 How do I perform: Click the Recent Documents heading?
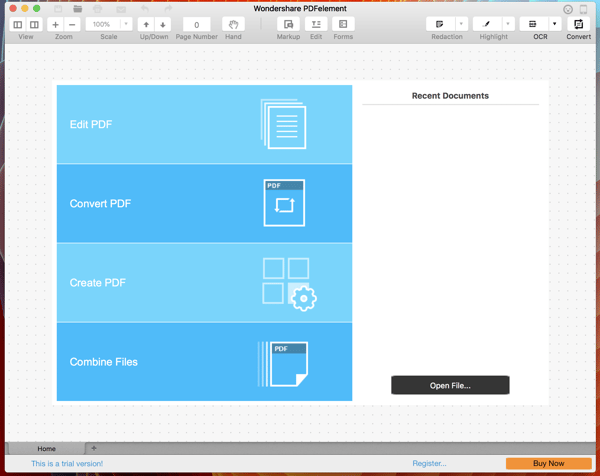(450, 96)
